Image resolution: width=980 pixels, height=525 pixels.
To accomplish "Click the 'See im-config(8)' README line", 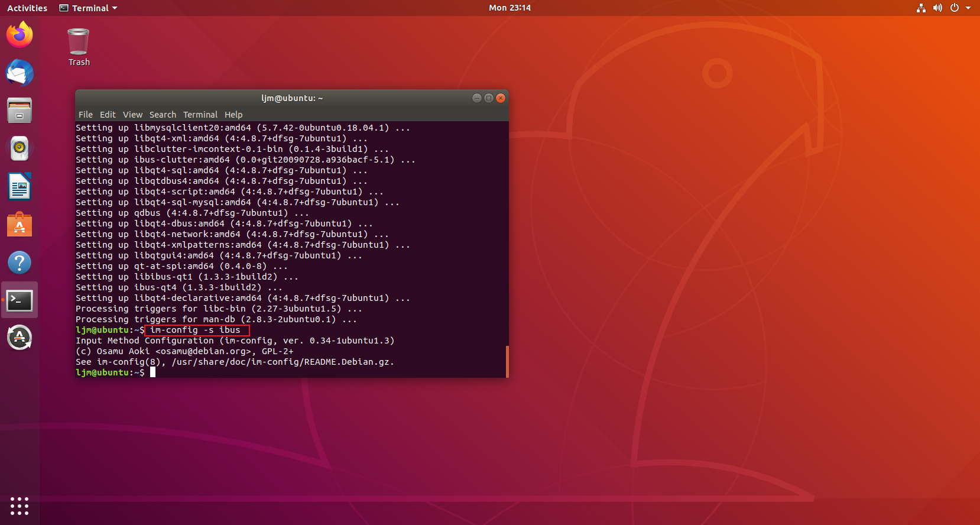I will click(235, 362).
